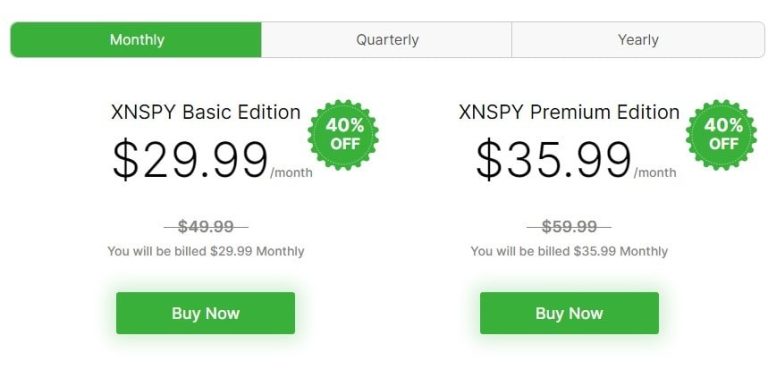Buy the XNSPY Basic Edition
768x369 pixels.
pos(205,313)
